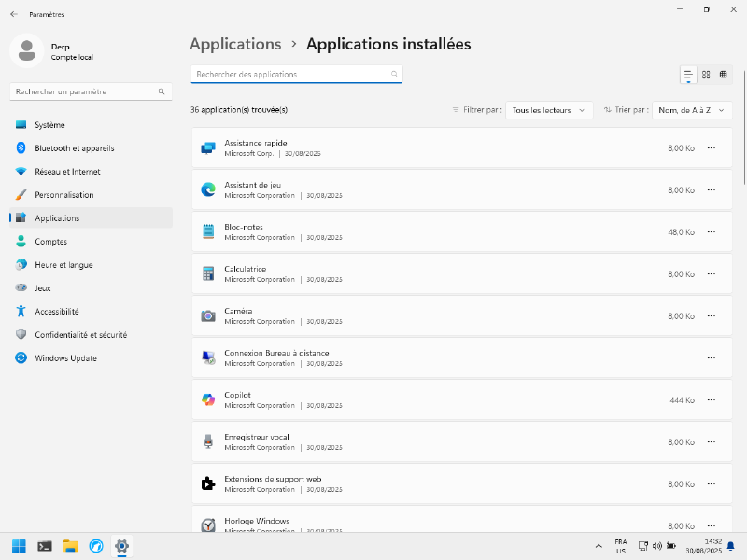The image size is (747, 560).
Task: Select list view layout for applications
Action: point(688,75)
